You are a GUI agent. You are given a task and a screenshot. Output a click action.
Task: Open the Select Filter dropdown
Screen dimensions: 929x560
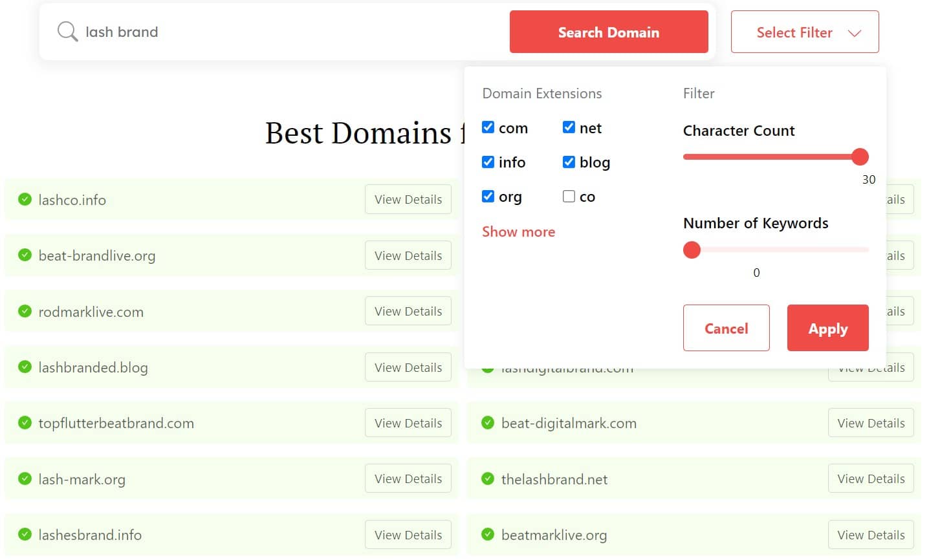805,32
